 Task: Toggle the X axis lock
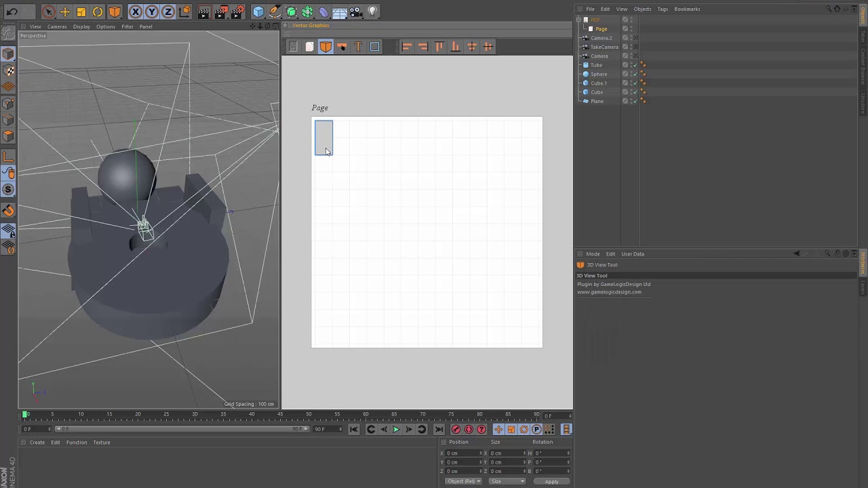coord(136,12)
